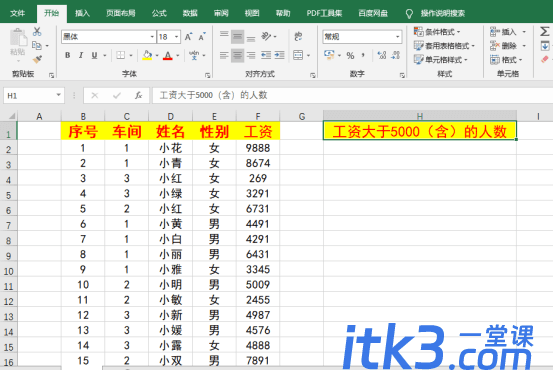Align text right
This screenshot has width=554, height=371.
click(251, 55)
